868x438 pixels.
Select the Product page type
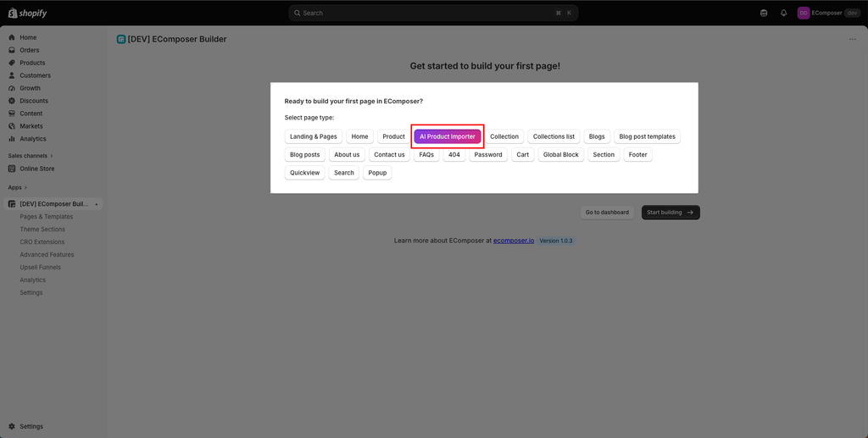pyautogui.click(x=393, y=136)
